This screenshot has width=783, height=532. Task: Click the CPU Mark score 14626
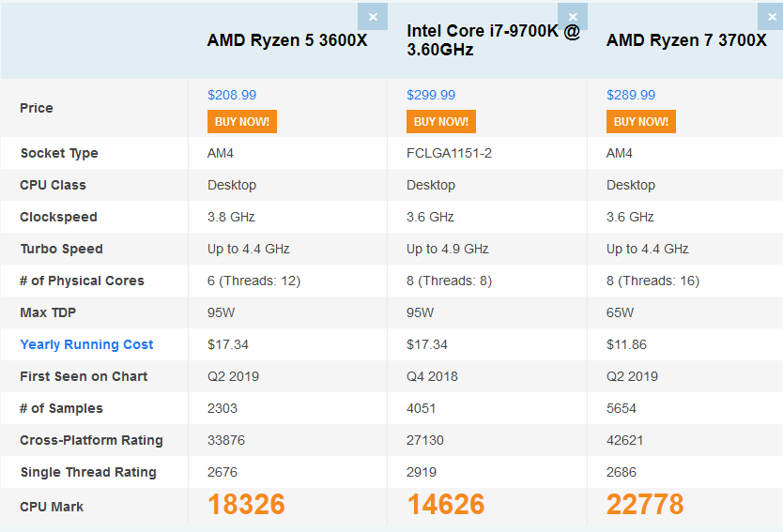pos(445,504)
